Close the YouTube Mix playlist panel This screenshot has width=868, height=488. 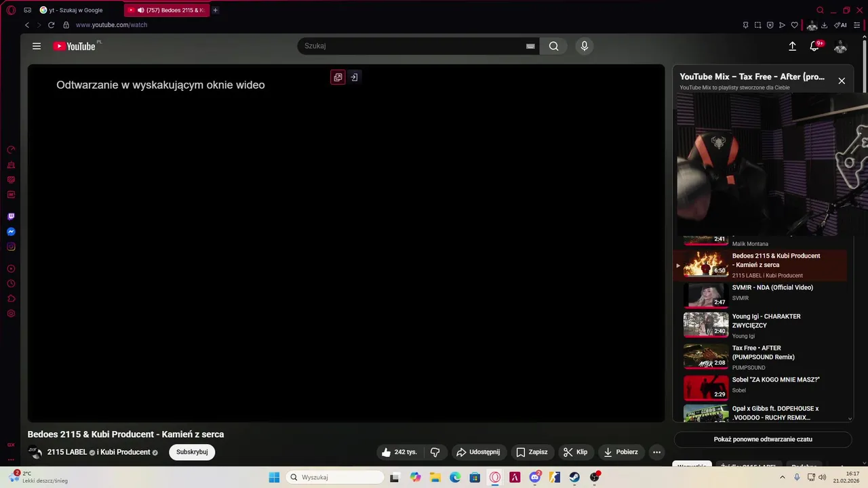pyautogui.click(x=842, y=81)
